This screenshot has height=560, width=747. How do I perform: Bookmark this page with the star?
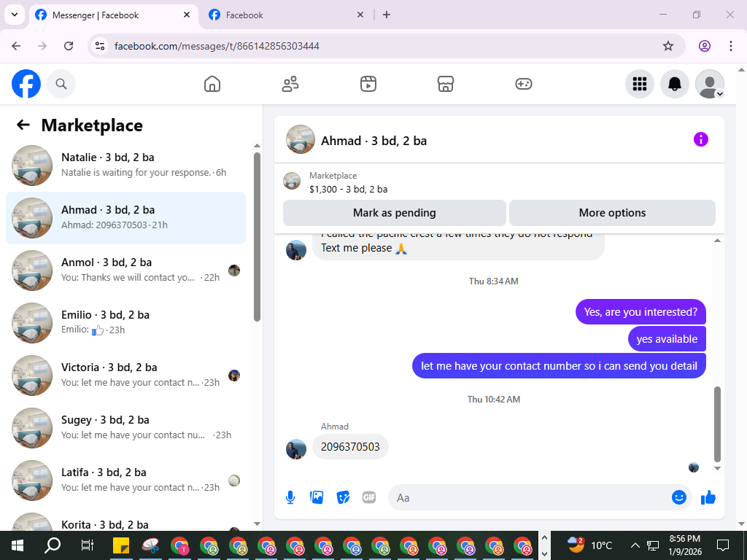point(668,46)
